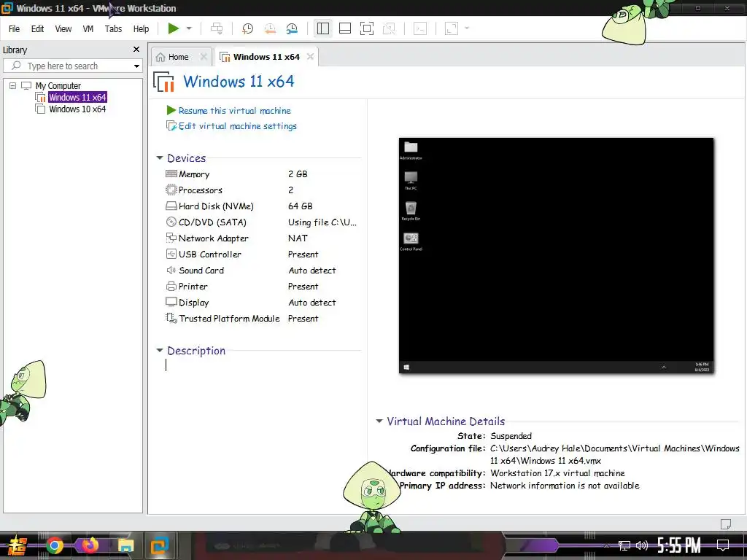Click the USB Controller device
This screenshot has height=560, width=747.
(x=261, y=254)
